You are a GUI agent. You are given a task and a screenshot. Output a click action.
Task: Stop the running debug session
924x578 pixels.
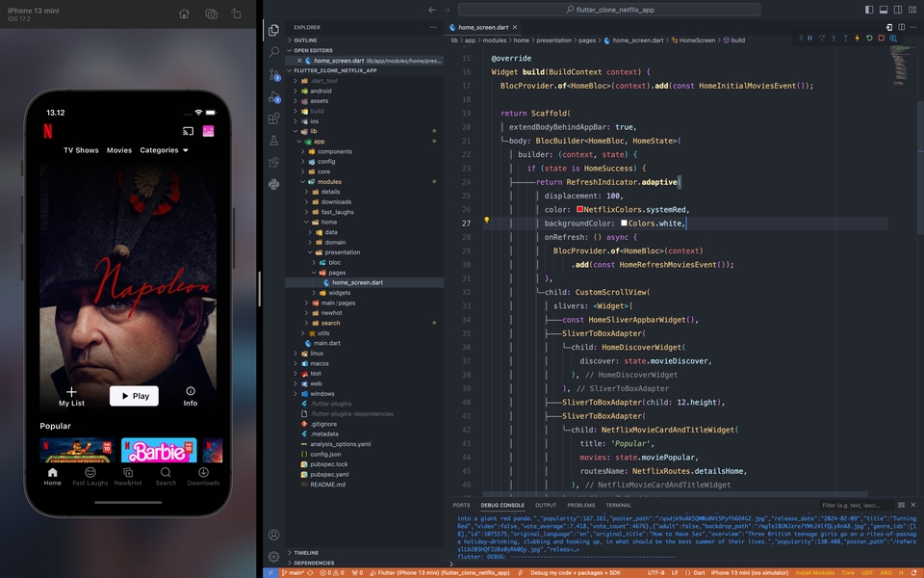(x=881, y=39)
